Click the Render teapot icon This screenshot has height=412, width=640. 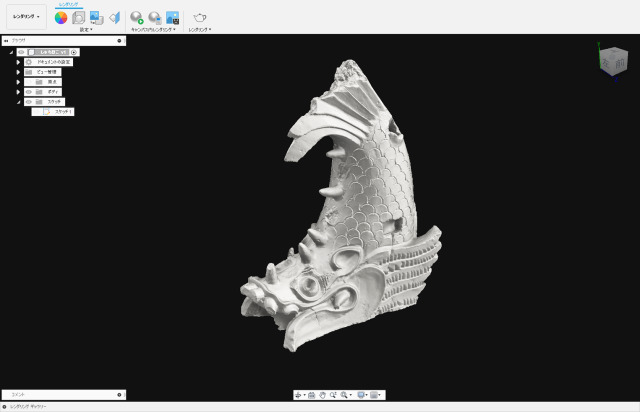tap(200, 17)
